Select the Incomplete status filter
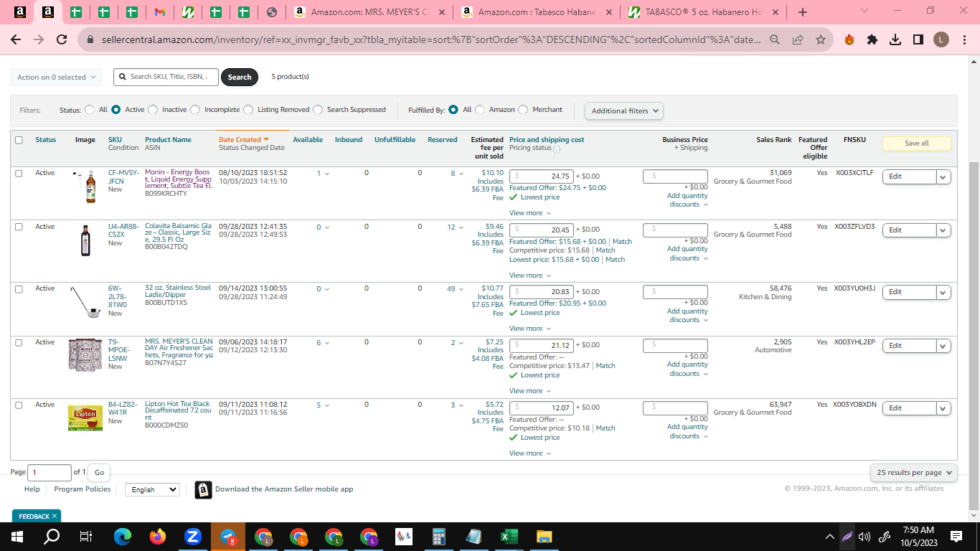 pos(195,110)
